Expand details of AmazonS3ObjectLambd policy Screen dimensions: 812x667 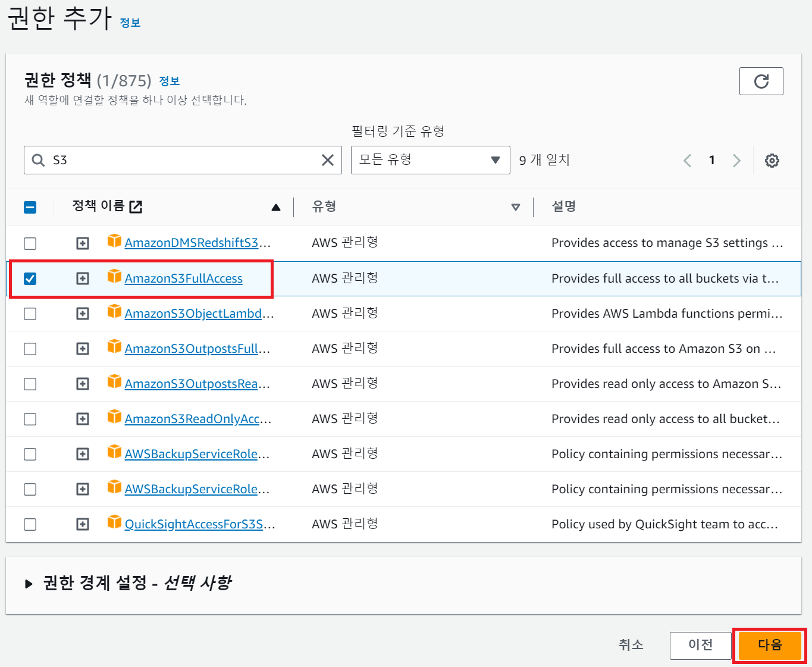coord(83,314)
